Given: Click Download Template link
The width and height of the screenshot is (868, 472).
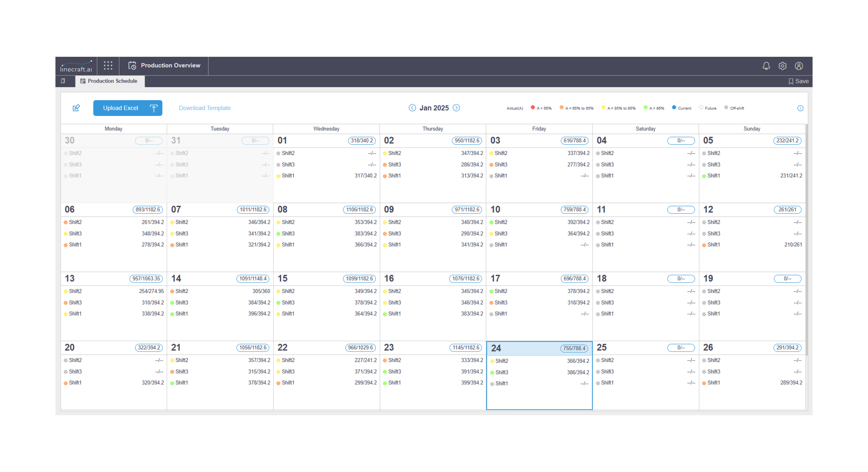Looking at the screenshot, I should (205, 108).
